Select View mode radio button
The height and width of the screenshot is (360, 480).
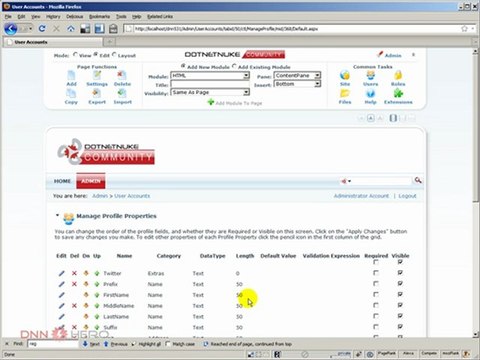pyautogui.click(x=76, y=55)
